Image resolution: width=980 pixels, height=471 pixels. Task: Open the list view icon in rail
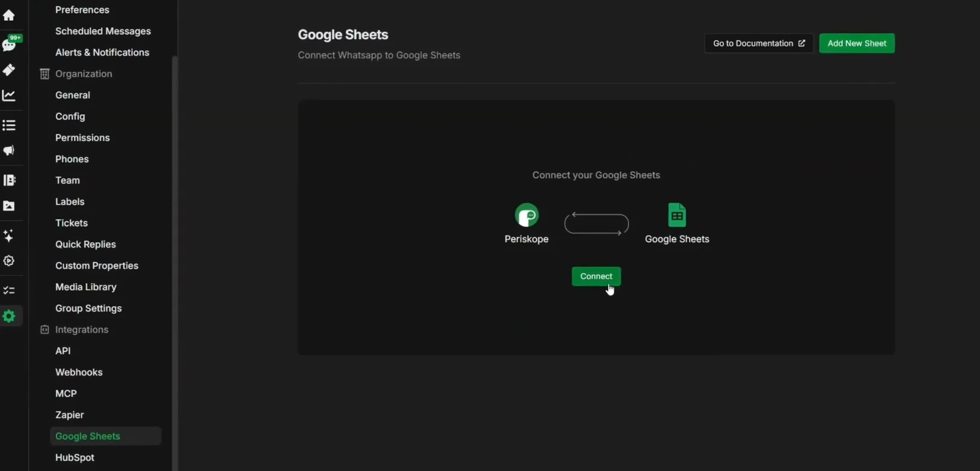[x=8, y=125]
